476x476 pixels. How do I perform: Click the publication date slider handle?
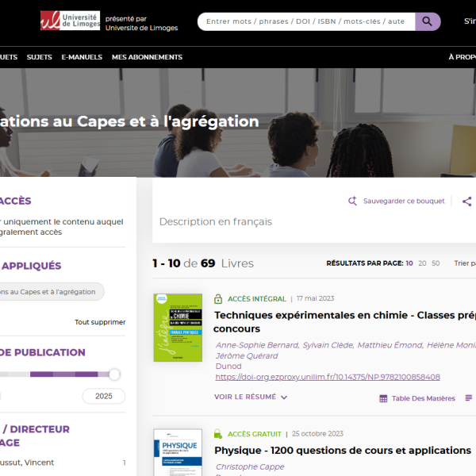(x=114, y=374)
